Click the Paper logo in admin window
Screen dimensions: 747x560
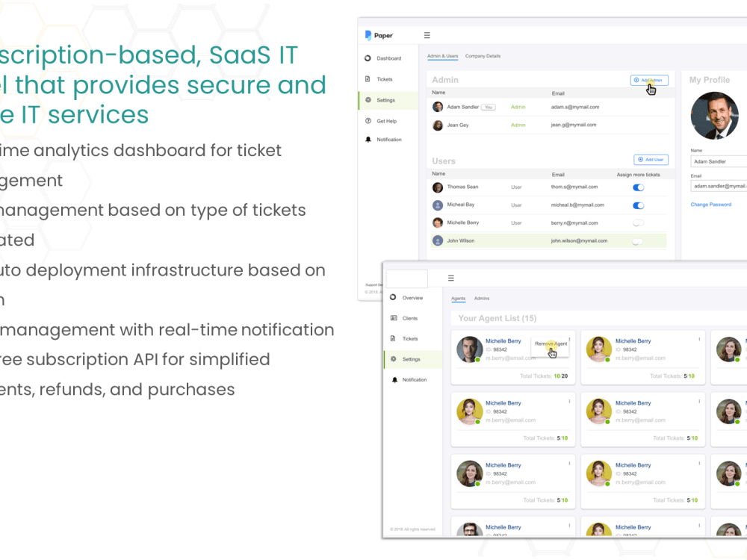pos(379,35)
